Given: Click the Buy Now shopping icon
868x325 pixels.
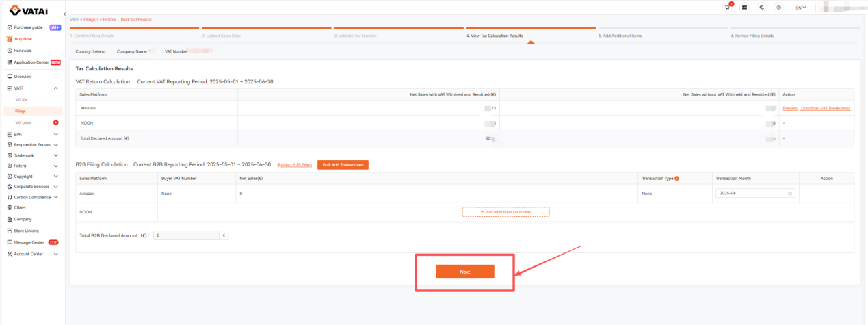Looking at the screenshot, I should click(10, 39).
